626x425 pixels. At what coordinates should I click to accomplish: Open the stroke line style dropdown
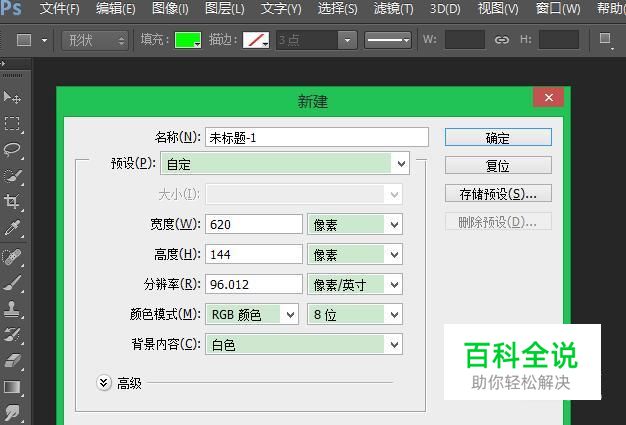coord(388,40)
